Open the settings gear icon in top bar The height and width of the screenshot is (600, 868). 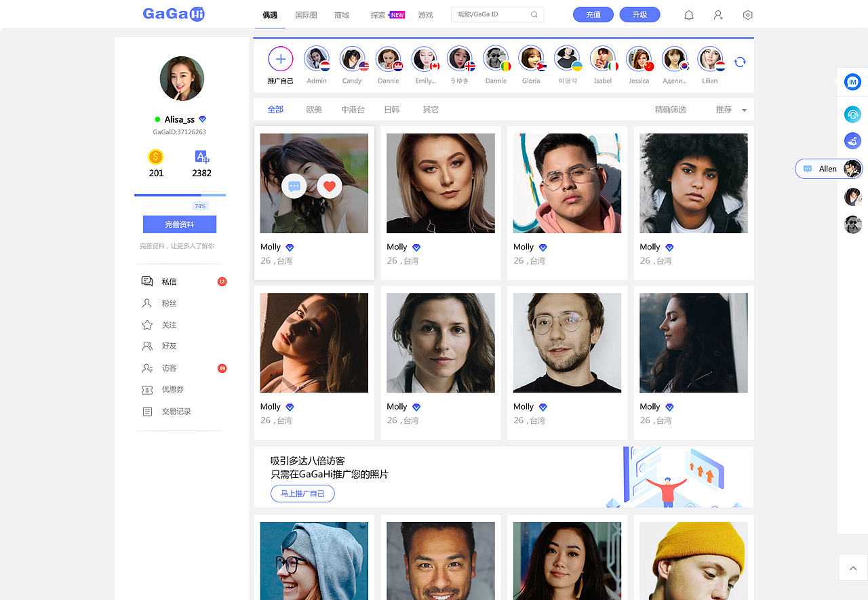(747, 14)
